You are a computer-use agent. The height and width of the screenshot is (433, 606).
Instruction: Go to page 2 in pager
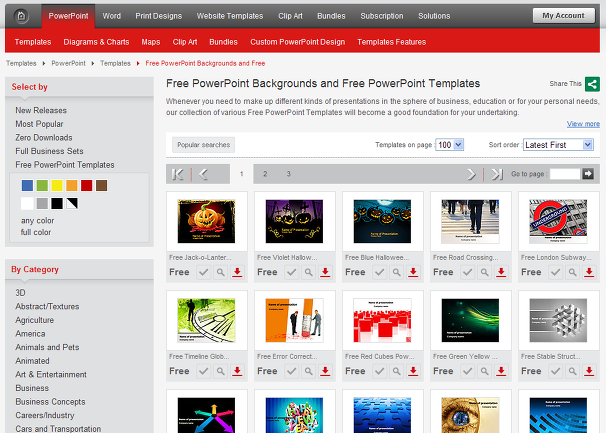pyautogui.click(x=265, y=174)
